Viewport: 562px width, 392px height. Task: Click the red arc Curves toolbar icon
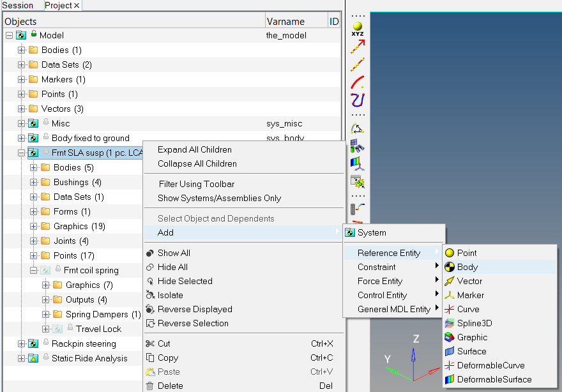pos(358,82)
